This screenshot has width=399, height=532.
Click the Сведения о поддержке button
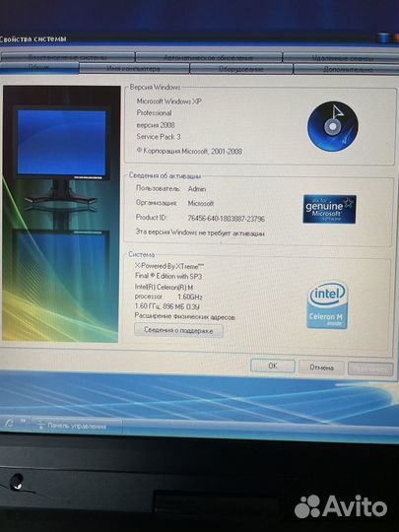point(178,330)
